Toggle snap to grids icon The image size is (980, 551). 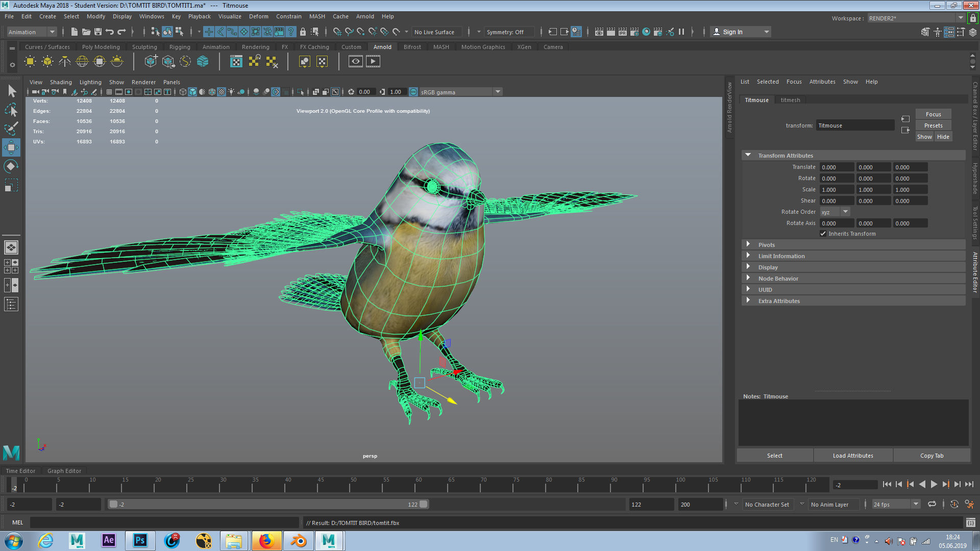coord(337,32)
